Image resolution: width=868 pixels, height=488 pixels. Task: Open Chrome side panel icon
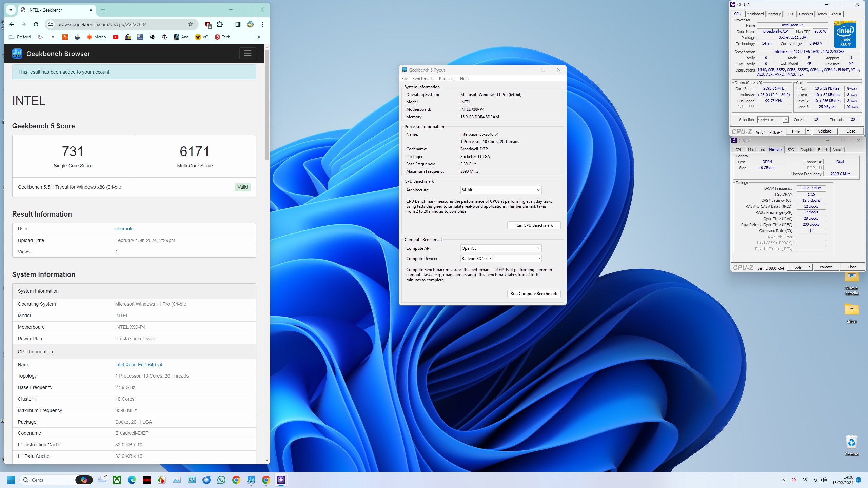click(x=238, y=24)
